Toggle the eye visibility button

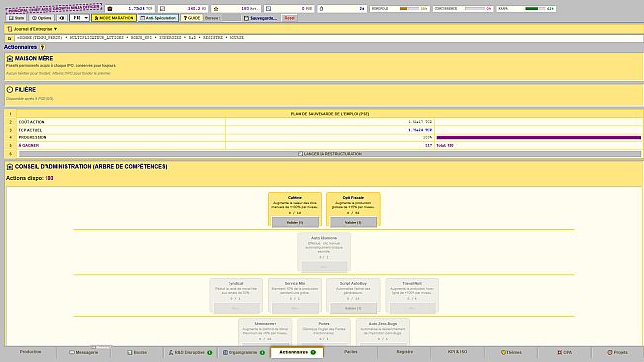coord(62,18)
